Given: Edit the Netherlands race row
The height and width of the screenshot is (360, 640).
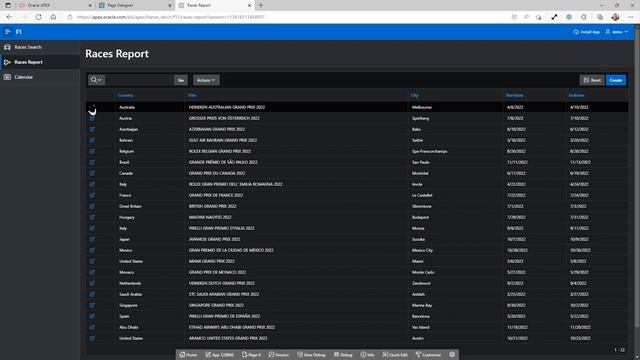Looking at the screenshot, I should point(92,283).
